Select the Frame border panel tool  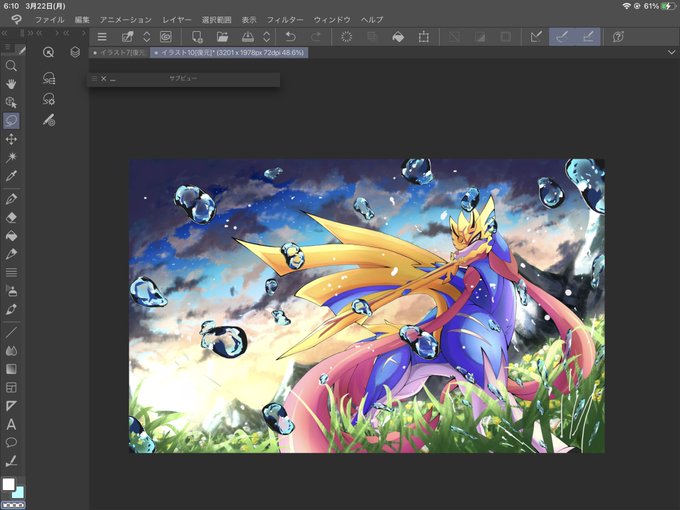click(11, 387)
